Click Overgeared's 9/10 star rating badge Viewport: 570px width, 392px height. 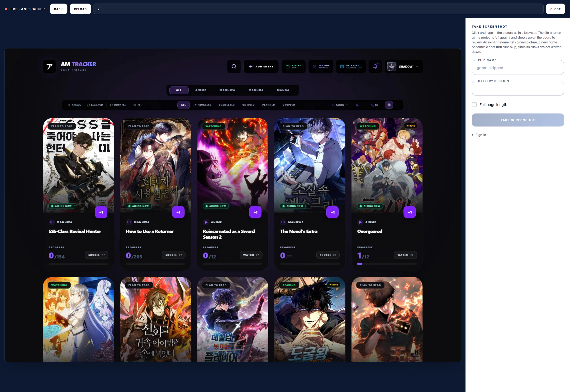(x=411, y=126)
